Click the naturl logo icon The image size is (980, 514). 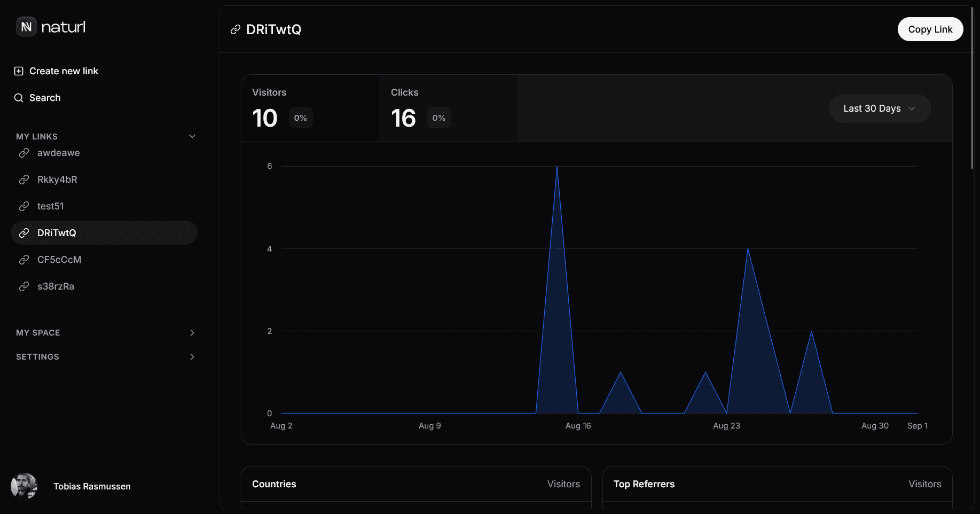26,27
